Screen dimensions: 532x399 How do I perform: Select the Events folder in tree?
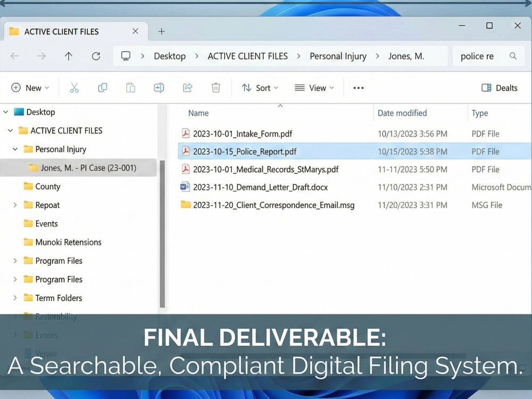point(46,223)
